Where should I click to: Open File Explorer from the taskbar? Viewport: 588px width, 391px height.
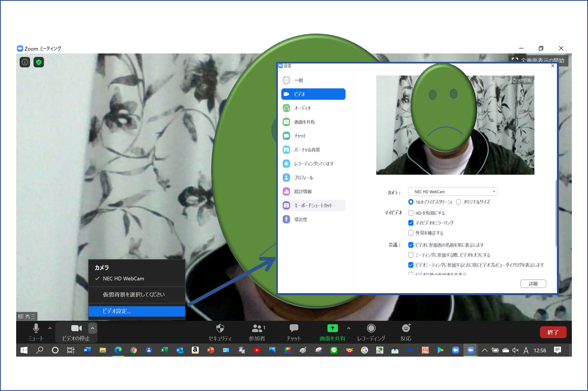[x=103, y=350]
